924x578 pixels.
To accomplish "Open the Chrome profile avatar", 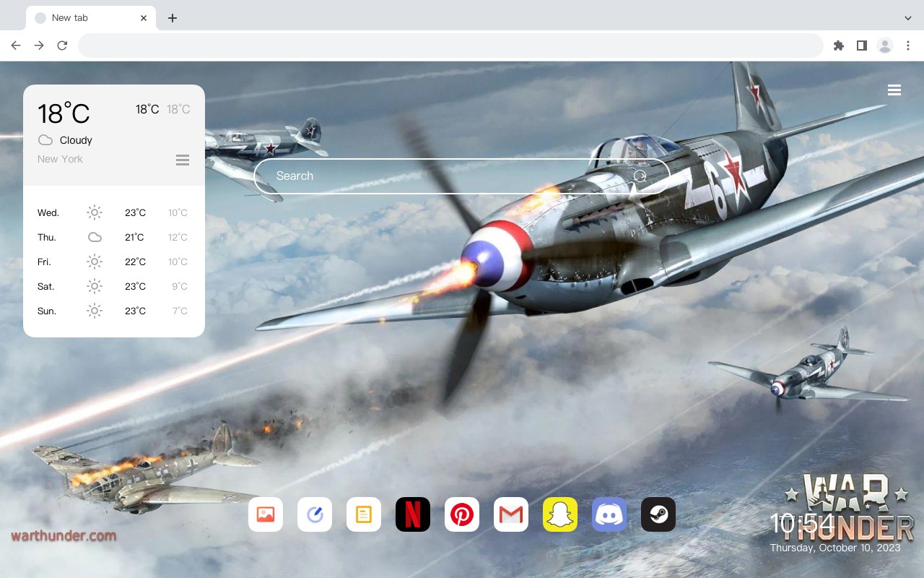I will click(885, 46).
